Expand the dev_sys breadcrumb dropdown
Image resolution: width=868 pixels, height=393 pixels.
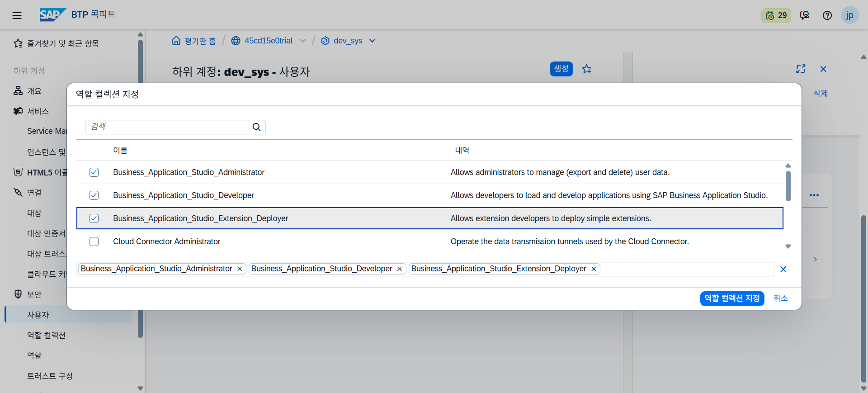373,41
